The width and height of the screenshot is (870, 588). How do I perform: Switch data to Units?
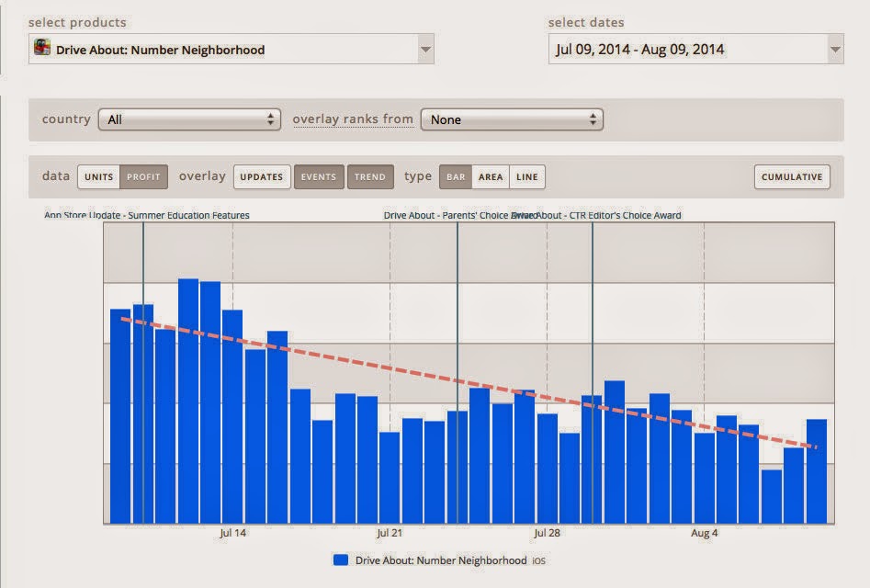pos(99,177)
